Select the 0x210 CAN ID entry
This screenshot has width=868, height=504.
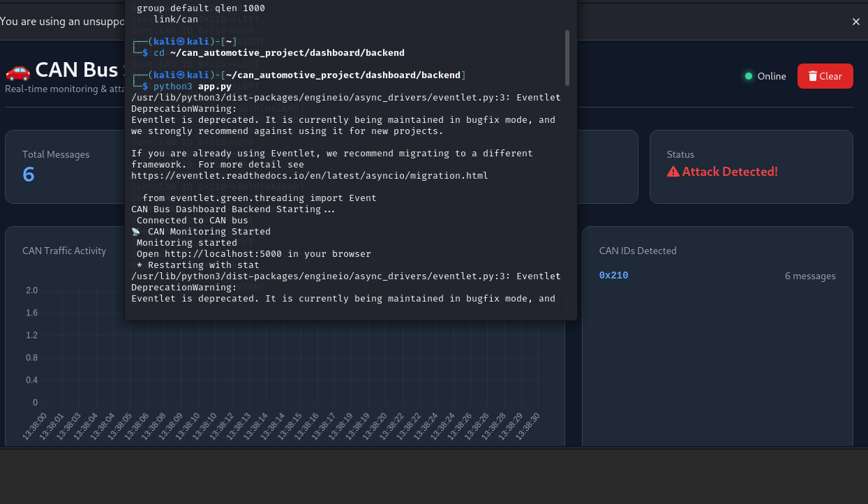(x=613, y=276)
